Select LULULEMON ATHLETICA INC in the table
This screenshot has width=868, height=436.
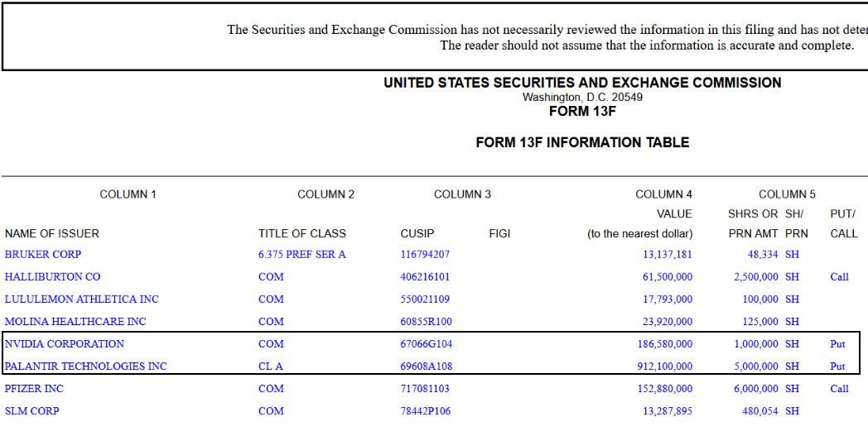(81, 299)
